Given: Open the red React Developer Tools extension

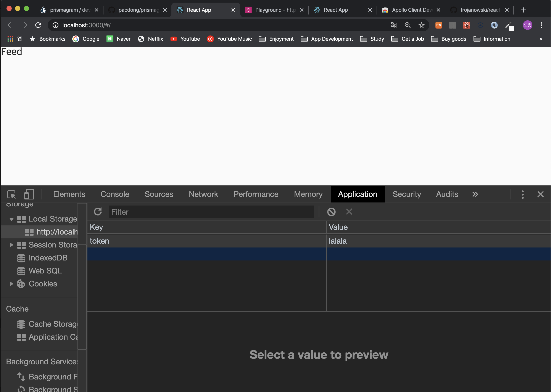Looking at the screenshot, I should tap(467, 25).
